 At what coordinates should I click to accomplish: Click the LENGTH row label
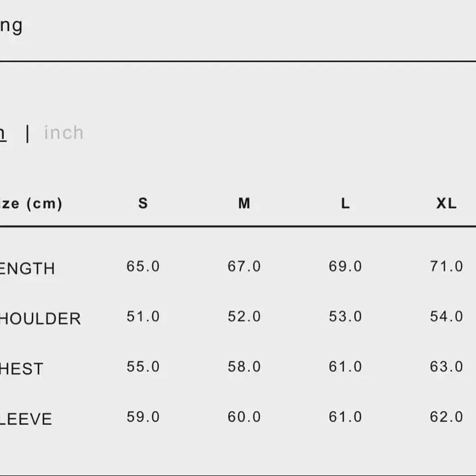click(x=27, y=269)
